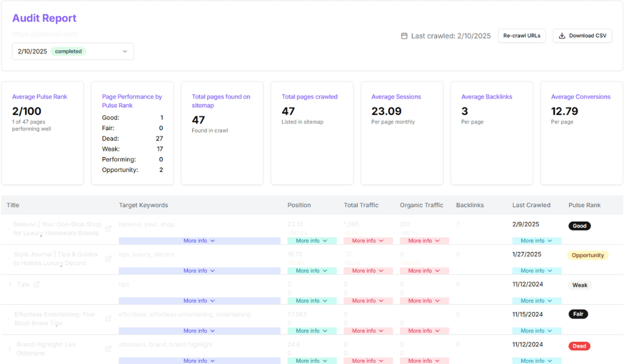Expand Organic Traffic More info for Tips row
The width and height of the screenshot is (625, 364).
(x=424, y=301)
